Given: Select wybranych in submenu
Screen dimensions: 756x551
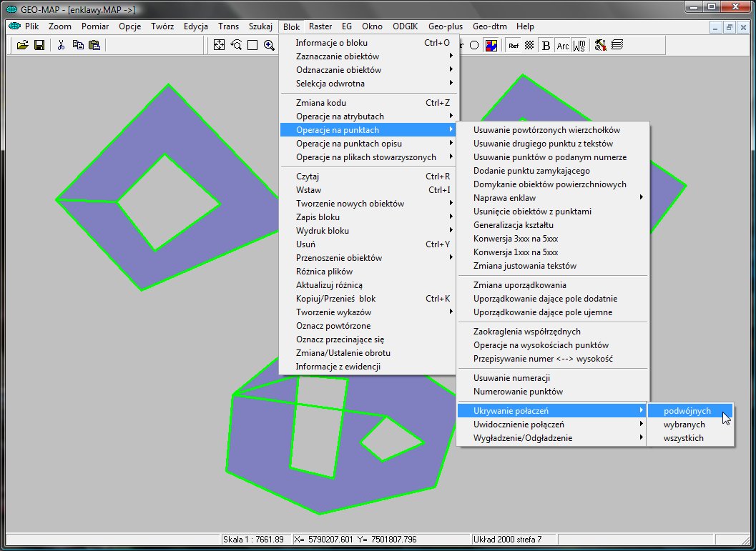Looking at the screenshot, I should click(x=690, y=425).
